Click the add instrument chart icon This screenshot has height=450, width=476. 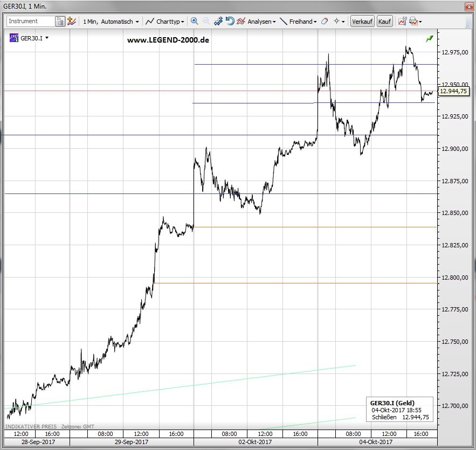(72, 21)
